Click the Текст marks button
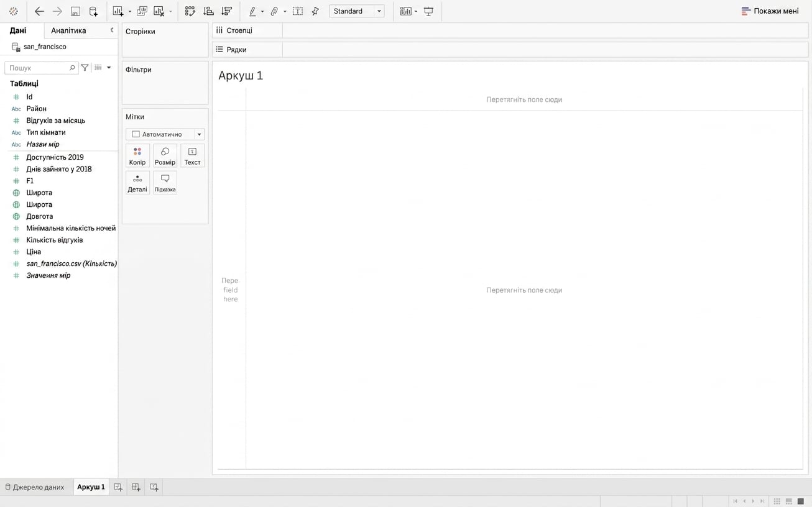 (x=192, y=156)
